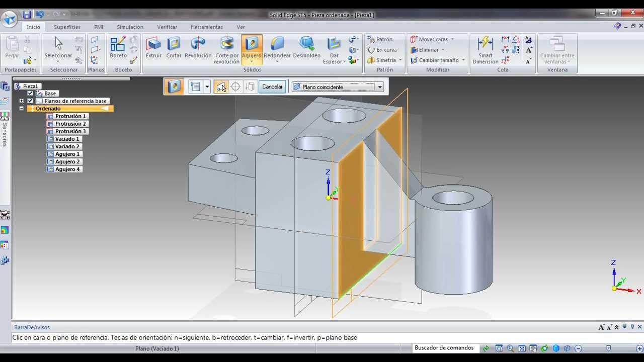Select the Extruir tool
Viewport: 644px width, 362px height.
coord(153,48)
